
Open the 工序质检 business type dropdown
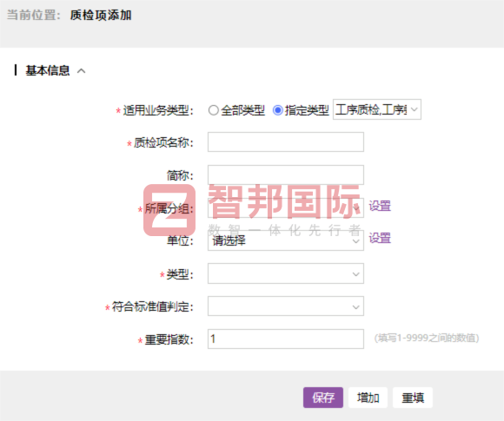(x=377, y=109)
